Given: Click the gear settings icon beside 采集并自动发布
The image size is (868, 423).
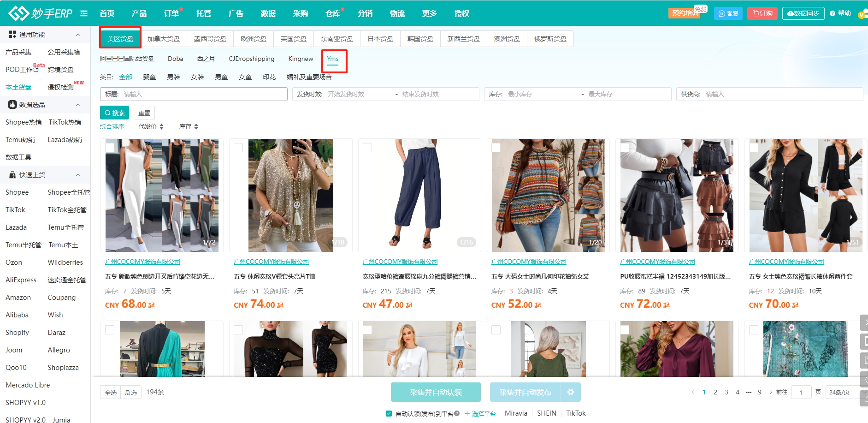Looking at the screenshot, I should [571, 392].
